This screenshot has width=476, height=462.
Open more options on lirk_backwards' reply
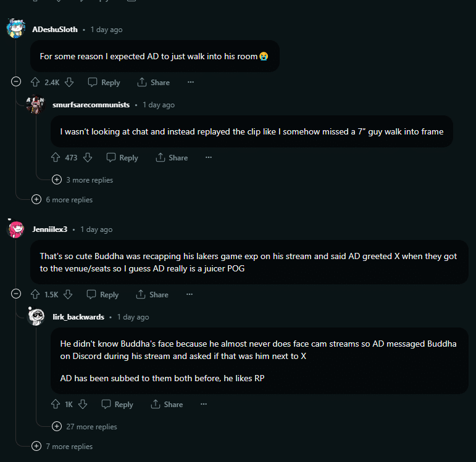[x=204, y=404]
